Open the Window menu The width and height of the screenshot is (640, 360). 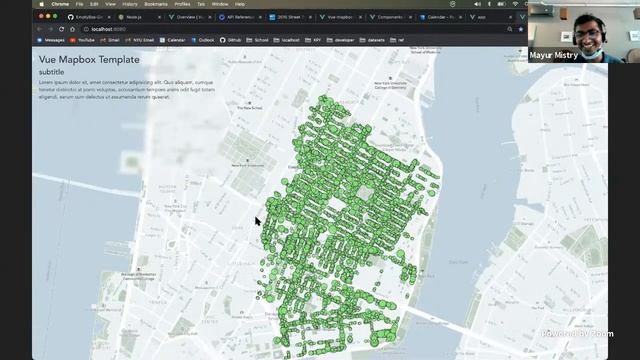click(x=220, y=4)
